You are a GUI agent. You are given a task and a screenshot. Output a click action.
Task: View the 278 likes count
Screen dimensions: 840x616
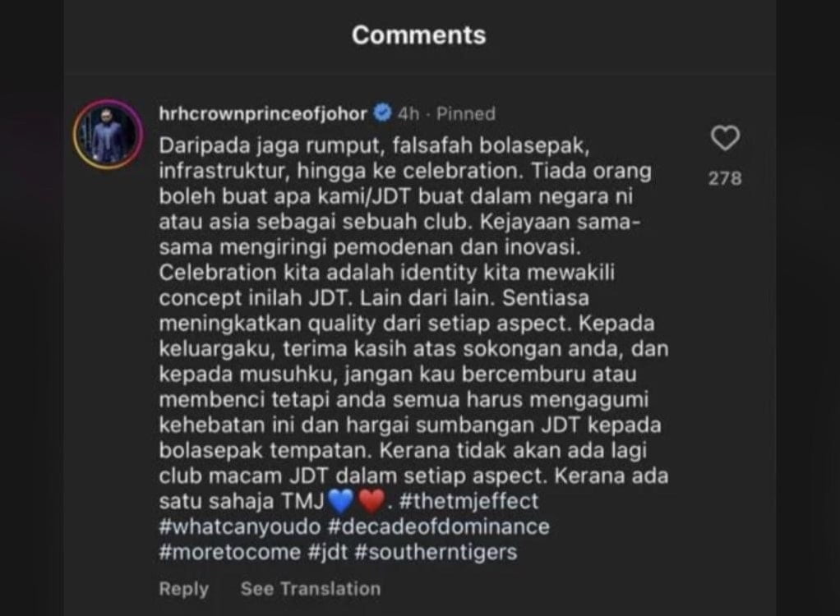click(725, 178)
